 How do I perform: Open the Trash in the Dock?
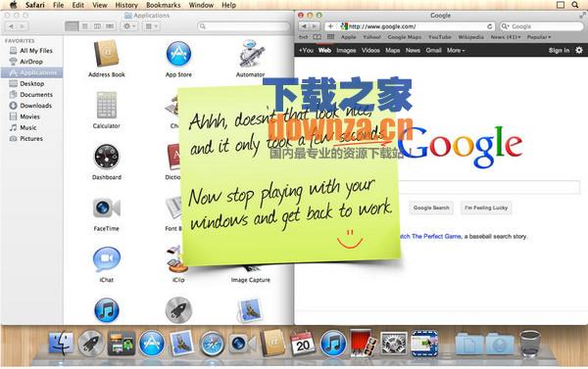pyautogui.click(x=530, y=343)
